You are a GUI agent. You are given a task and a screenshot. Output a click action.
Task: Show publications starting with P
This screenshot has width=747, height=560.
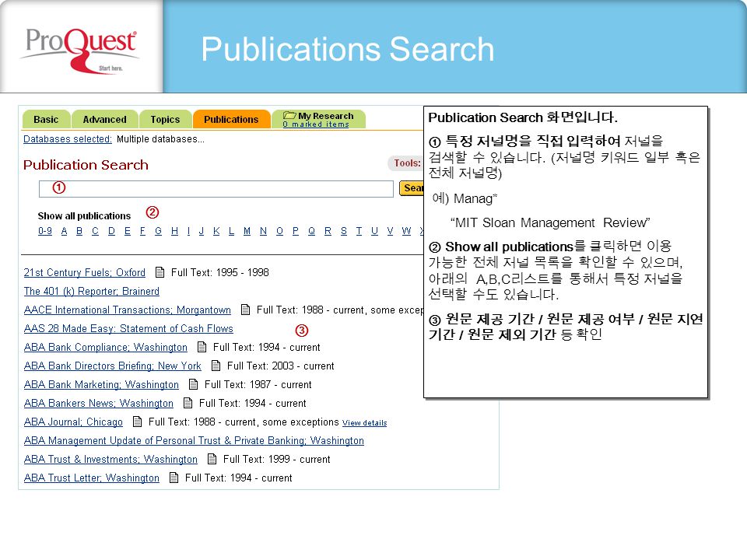point(296,231)
